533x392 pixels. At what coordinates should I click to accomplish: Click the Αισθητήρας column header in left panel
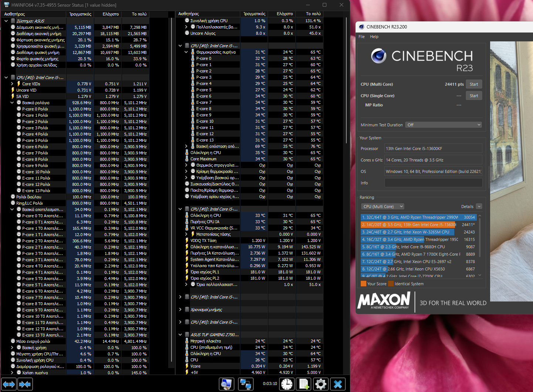[34, 14]
